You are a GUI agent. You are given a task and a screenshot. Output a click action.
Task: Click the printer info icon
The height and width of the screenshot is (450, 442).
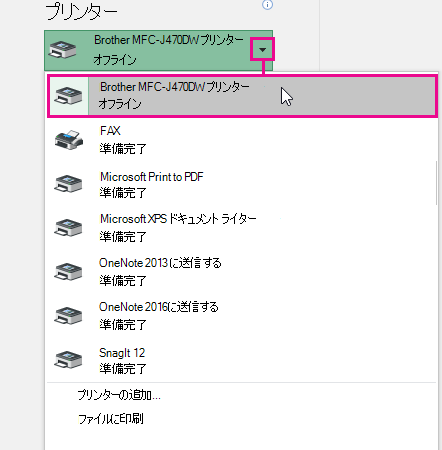tap(267, 5)
